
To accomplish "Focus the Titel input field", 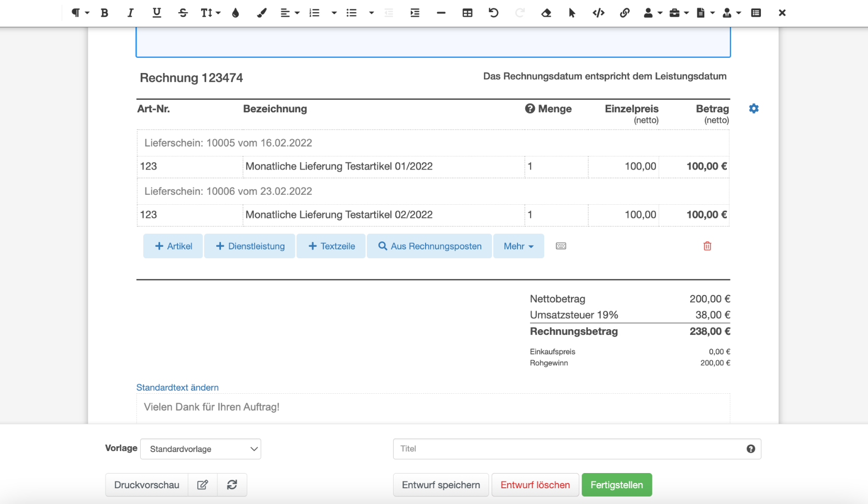I will tap(577, 449).
